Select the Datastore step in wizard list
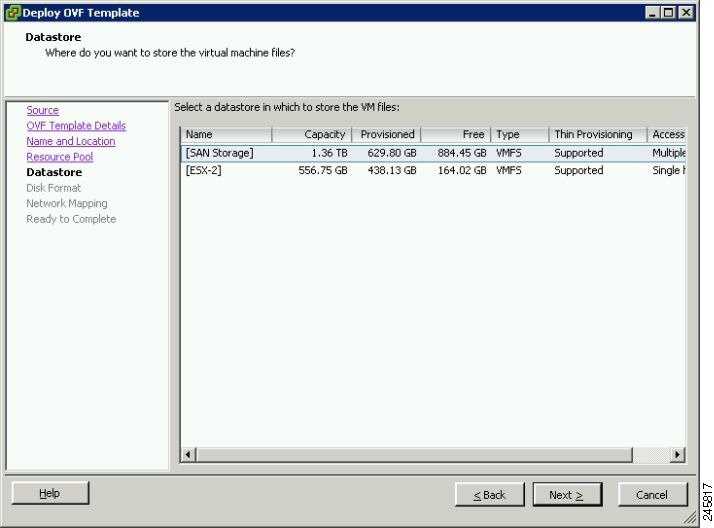 (x=54, y=172)
